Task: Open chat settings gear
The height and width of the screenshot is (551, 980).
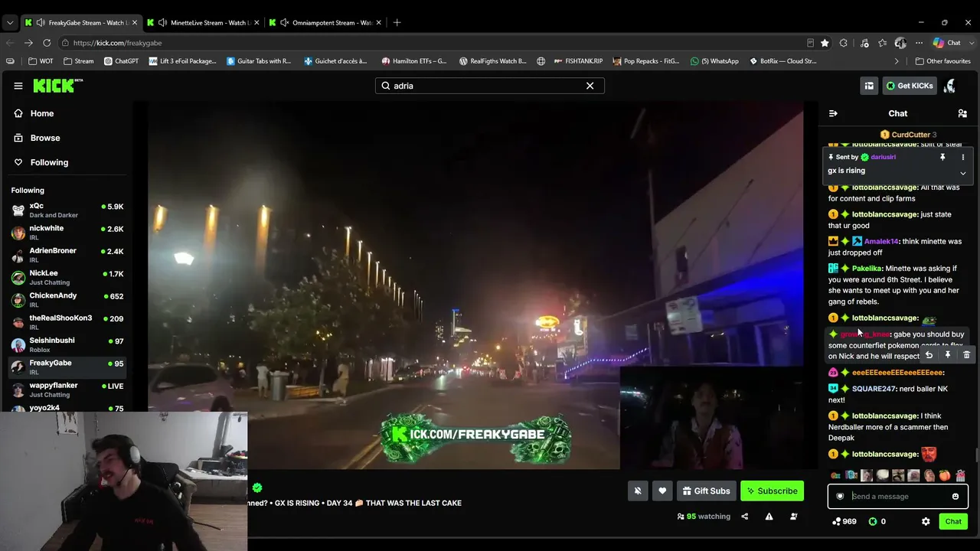Action: pyautogui.click(x=926, y=521)
